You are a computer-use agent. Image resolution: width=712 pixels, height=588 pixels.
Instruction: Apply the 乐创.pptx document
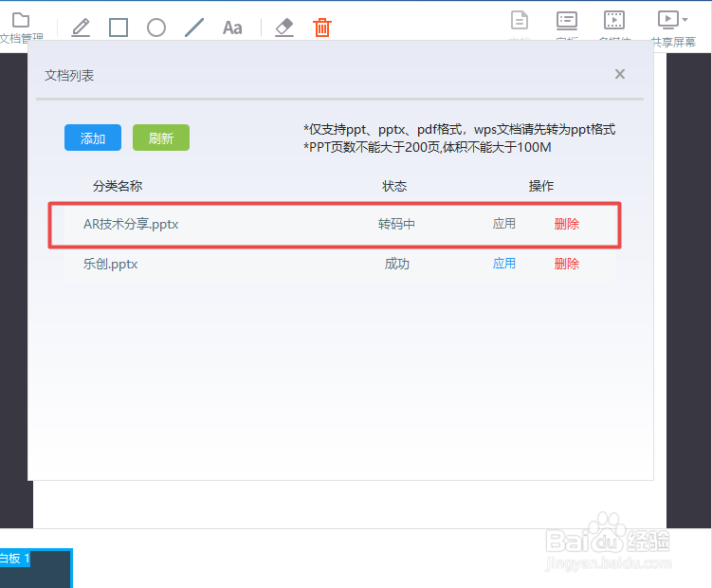(504, 264)
